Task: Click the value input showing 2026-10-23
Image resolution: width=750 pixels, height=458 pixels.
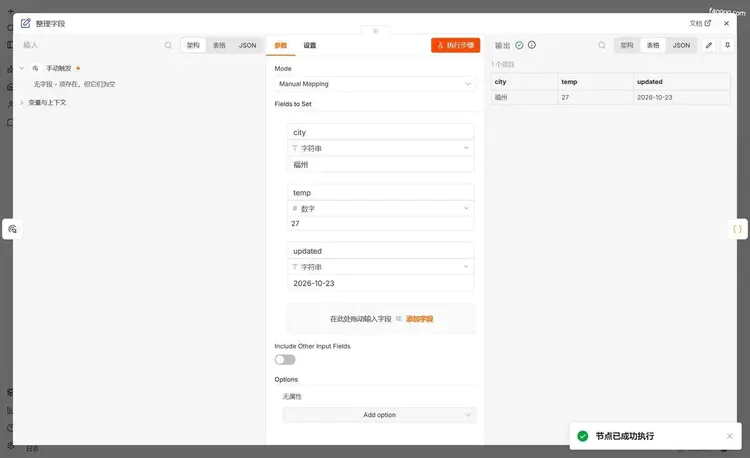Action: tap(380, 283)
